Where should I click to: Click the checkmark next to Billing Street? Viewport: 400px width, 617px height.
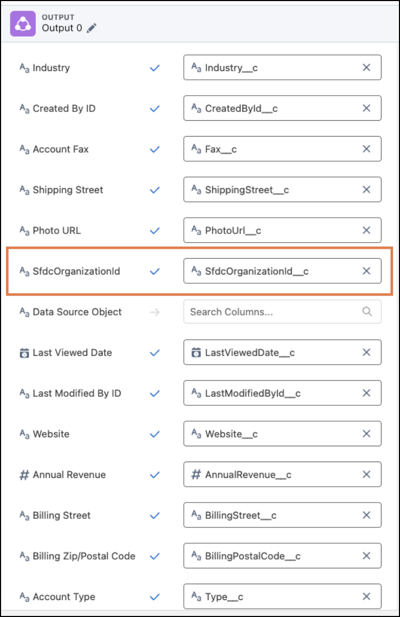point(155,515)
